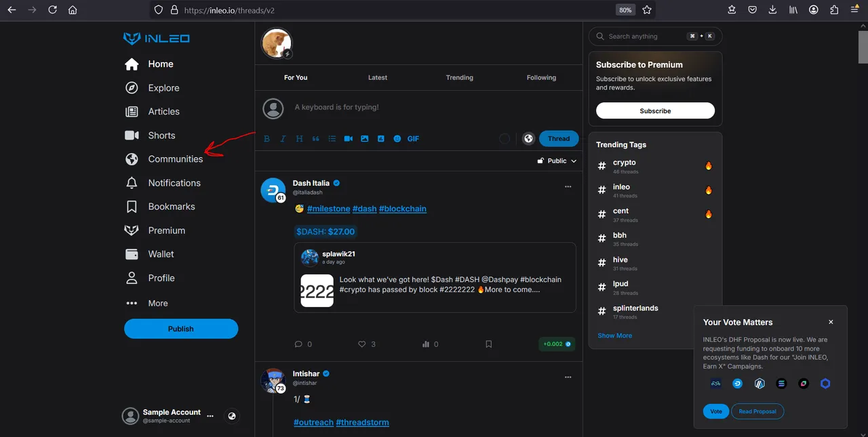The image size is (868, 437).
Task: Expand trending tags with Show More
Action: pyautogui.click(x=615, y=335)
